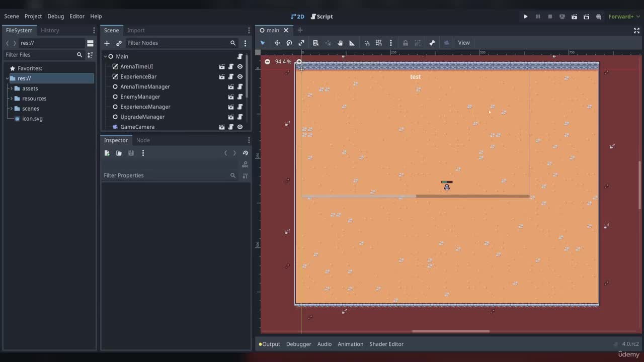Select the Scale mode tool
The width and height of the screenshot is (644, 362).
[x=301, y=43]
